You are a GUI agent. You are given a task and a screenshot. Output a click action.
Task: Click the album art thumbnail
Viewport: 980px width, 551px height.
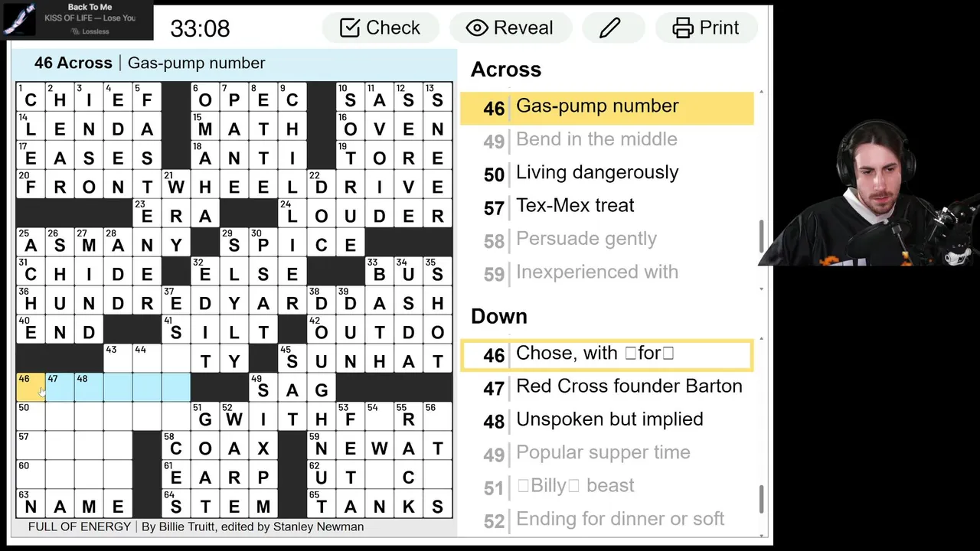click(18, 20)
